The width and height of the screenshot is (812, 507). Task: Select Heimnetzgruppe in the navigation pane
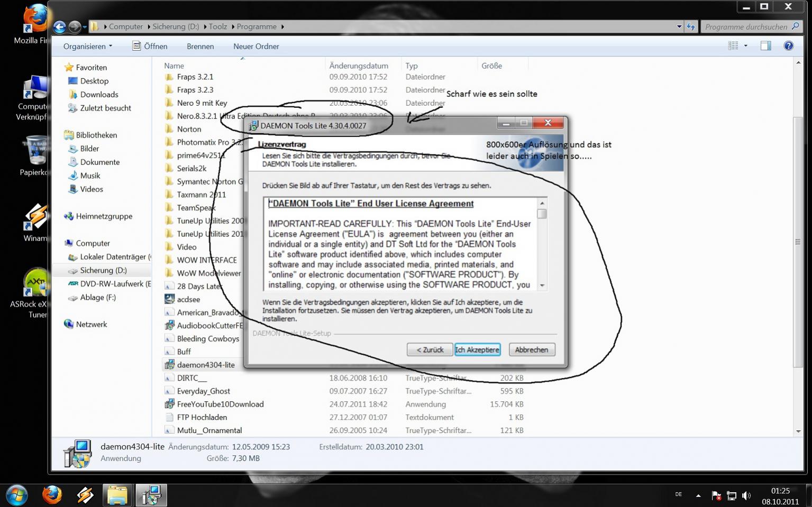click(104, 216)
